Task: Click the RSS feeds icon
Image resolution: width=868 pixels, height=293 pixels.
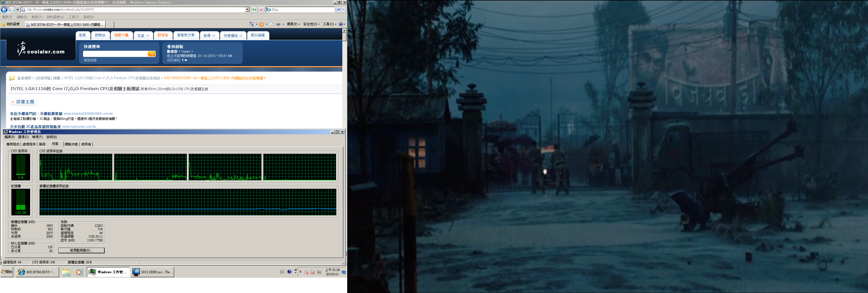Action: coord(261,24)
